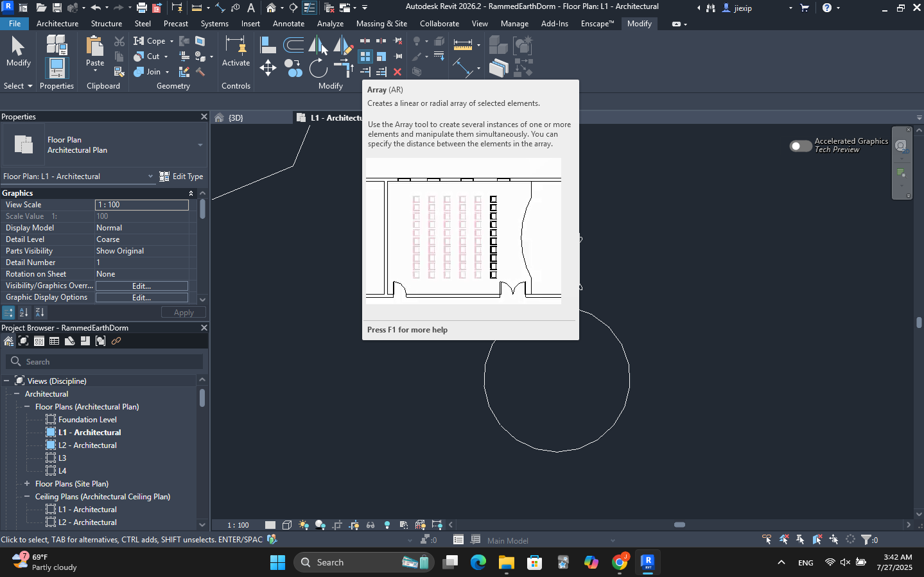Click the Demolish hammer icon
The image size is (924, 577).
(200, 72)
